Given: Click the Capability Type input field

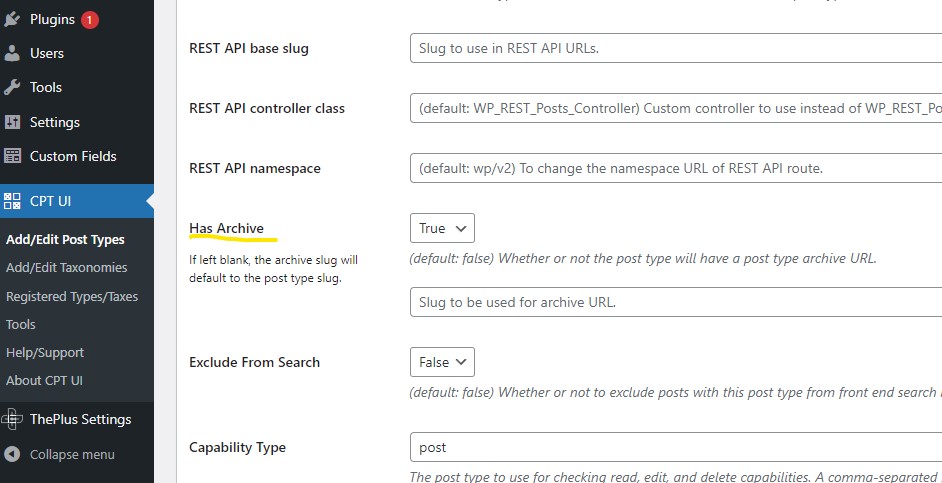Looking at the screenshot, I should tap(676, 448).
